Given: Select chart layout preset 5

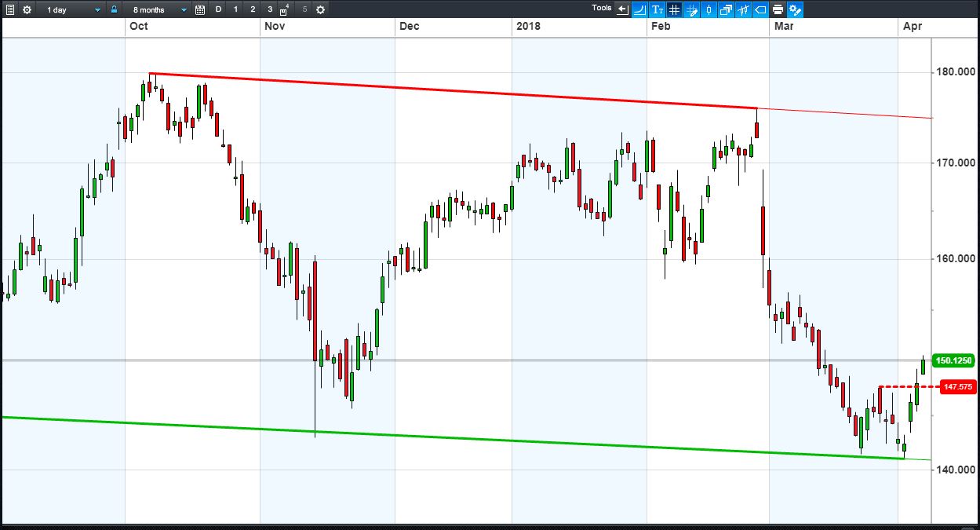Looking at the screenshot, I should (x=304, y=9).
